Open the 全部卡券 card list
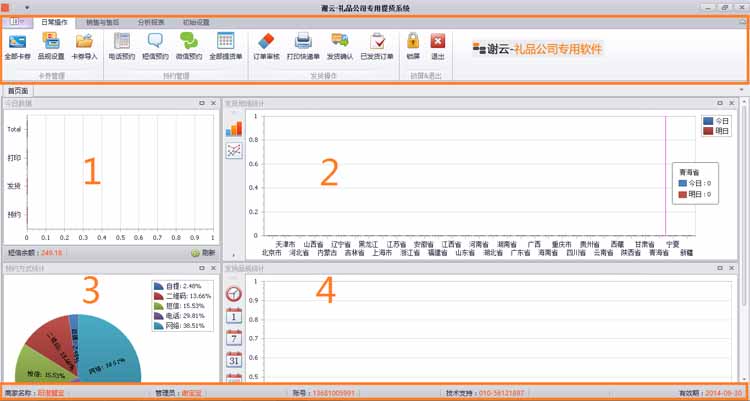Screen dimensions: 750x401 coord(17,47)
